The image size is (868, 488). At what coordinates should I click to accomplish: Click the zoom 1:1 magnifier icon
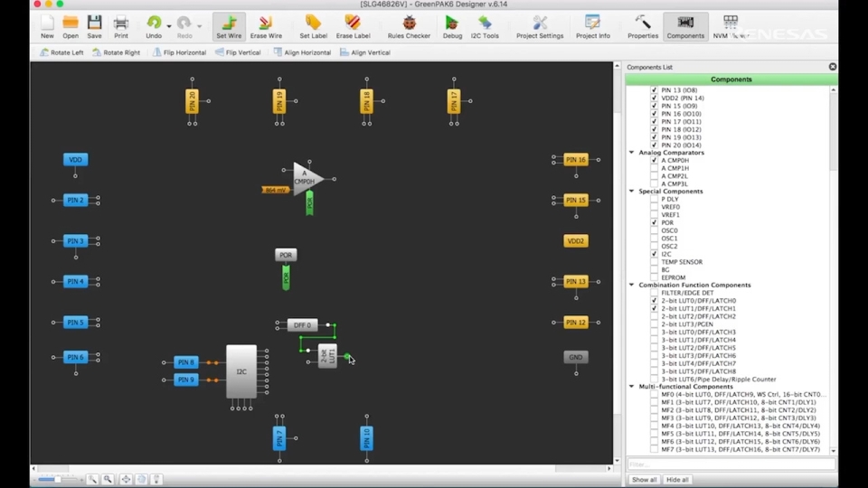point(92,479)
